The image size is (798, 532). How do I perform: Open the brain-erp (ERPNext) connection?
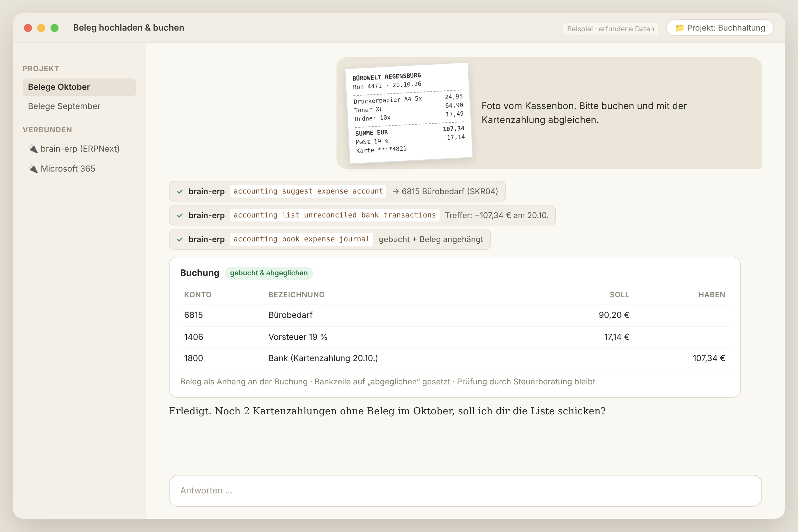(x=79, y=149)
